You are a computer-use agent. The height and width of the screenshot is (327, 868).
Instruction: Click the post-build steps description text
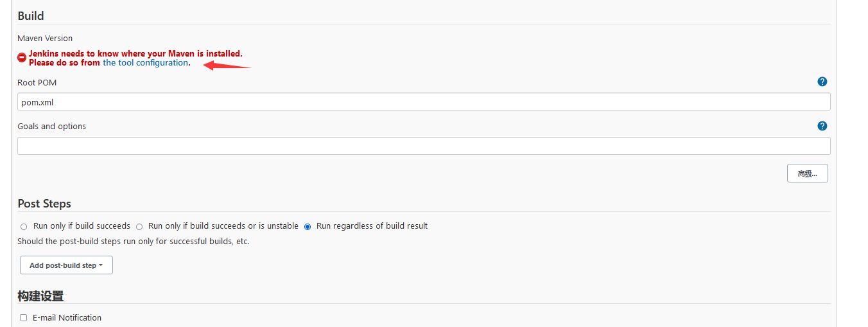tap(133, 242)
